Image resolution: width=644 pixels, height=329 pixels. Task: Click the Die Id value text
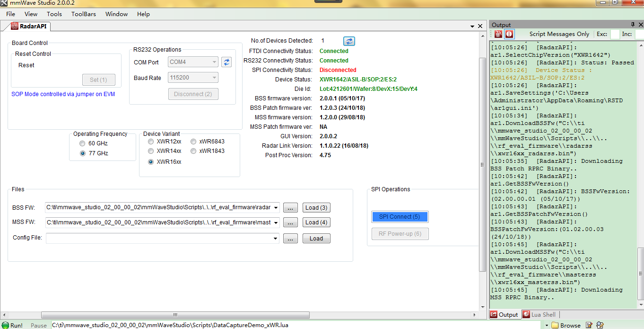click(368, 89)
